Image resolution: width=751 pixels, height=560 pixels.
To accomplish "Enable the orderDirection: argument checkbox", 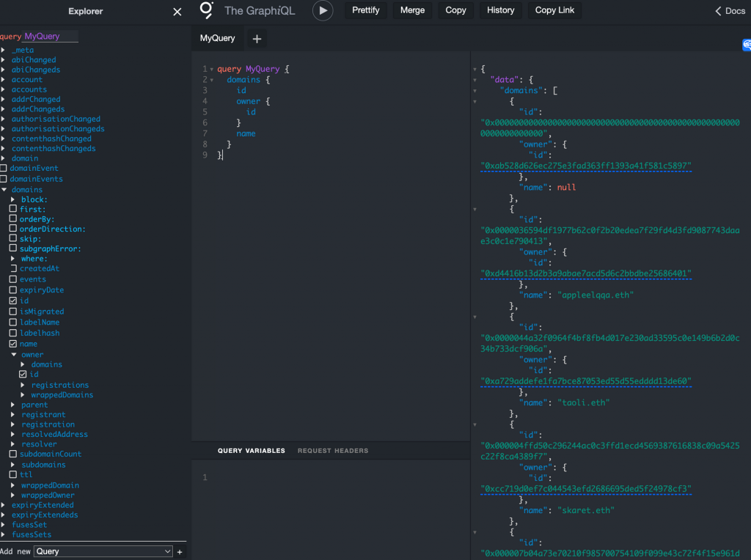I will click(x=13, y=228).
